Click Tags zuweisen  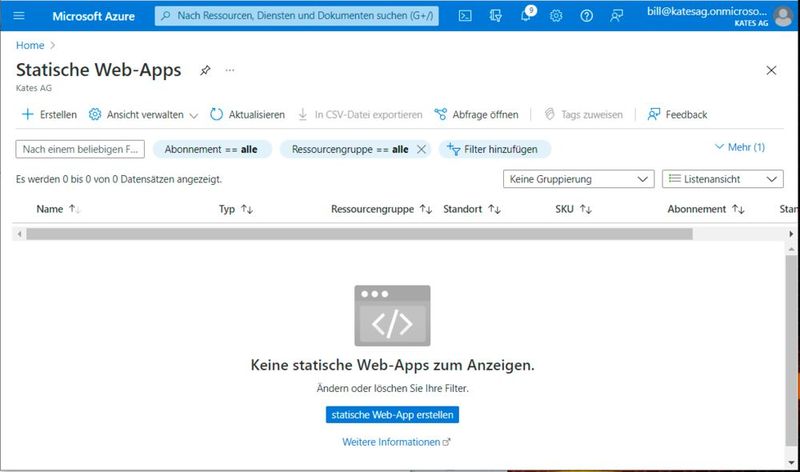click(584, 115)
